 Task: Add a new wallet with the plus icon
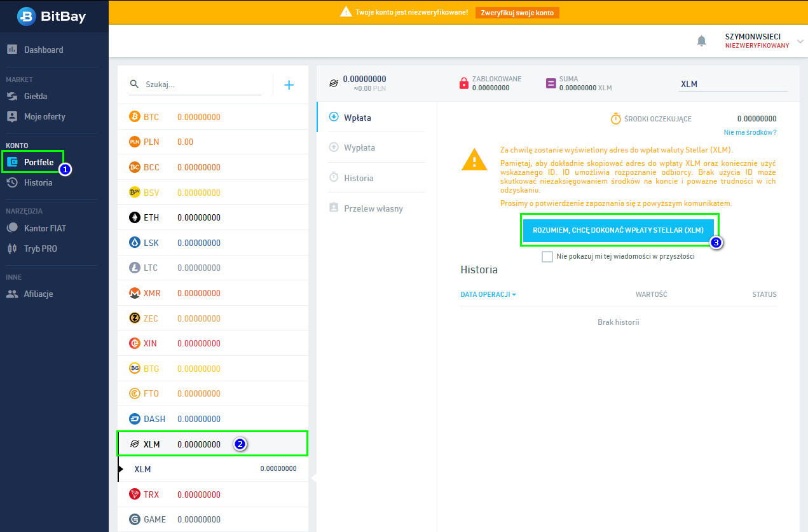coord(289,85)
